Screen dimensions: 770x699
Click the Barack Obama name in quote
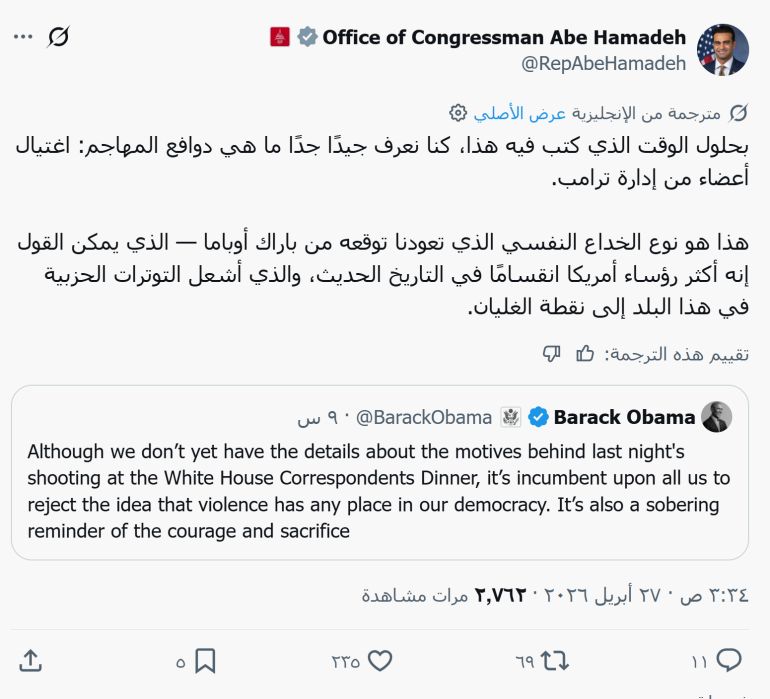(624, 417)
